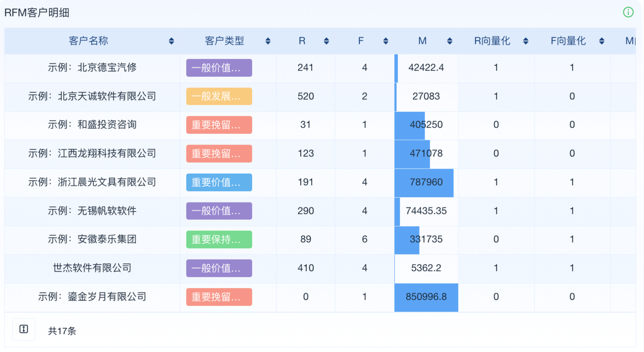Select customer 世杰软件有限公司
This screenshot has width=644, height=352.
(92, 268)
